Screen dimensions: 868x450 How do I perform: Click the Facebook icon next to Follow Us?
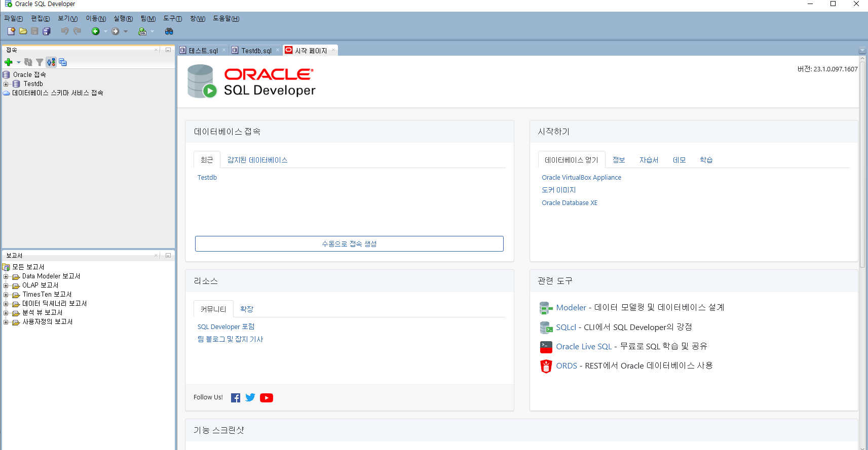(236, 398)
